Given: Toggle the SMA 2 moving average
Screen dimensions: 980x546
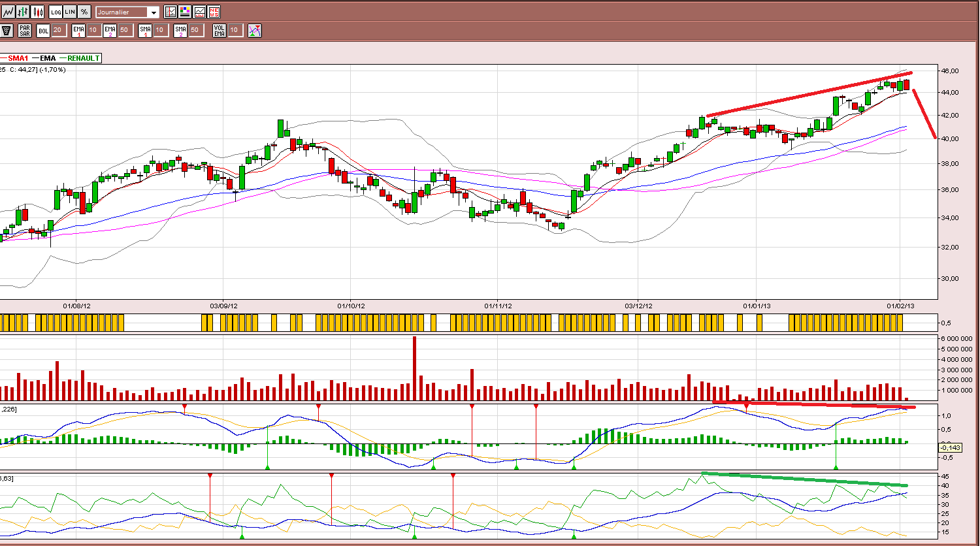Looking at the screenshot, I should (180, 30).
